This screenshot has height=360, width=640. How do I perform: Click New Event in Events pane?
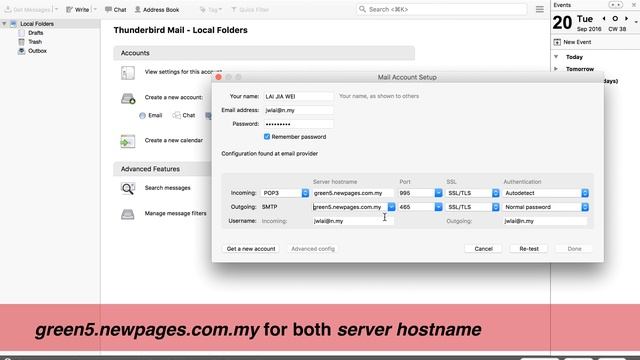[572, 42]
